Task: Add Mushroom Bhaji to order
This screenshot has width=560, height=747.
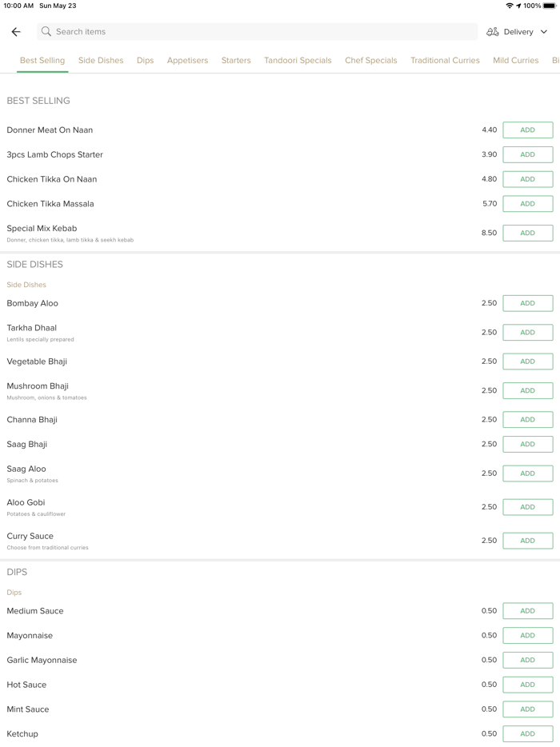Action: coord(527,391)
